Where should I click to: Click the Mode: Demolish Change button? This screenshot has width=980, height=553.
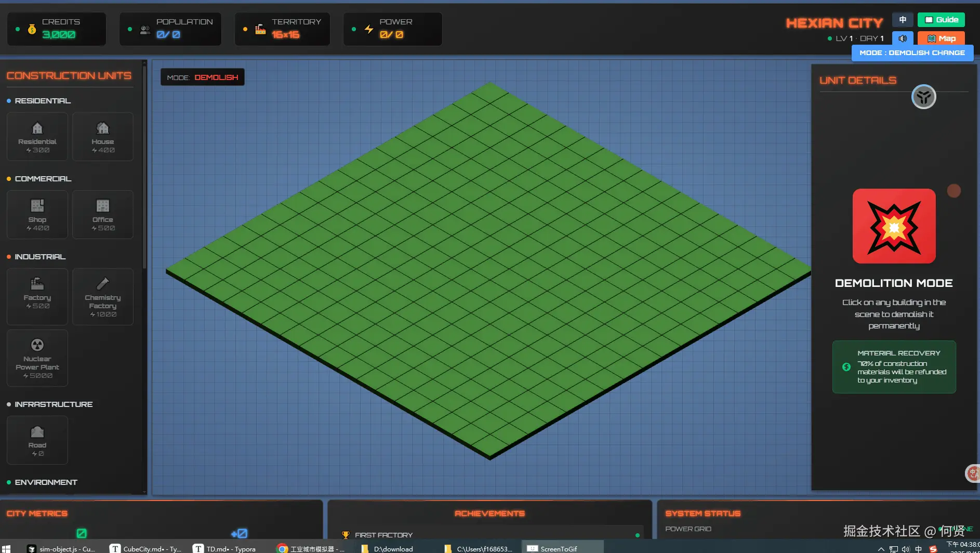pos(912,53)
